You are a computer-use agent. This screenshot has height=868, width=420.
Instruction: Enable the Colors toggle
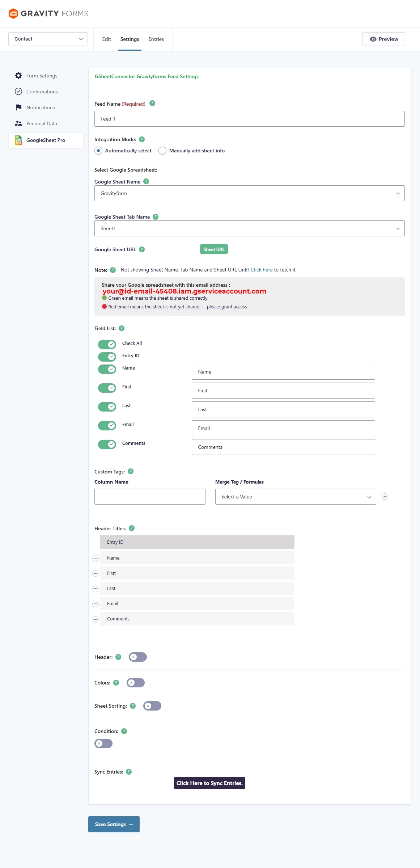[x=136, y=683]
